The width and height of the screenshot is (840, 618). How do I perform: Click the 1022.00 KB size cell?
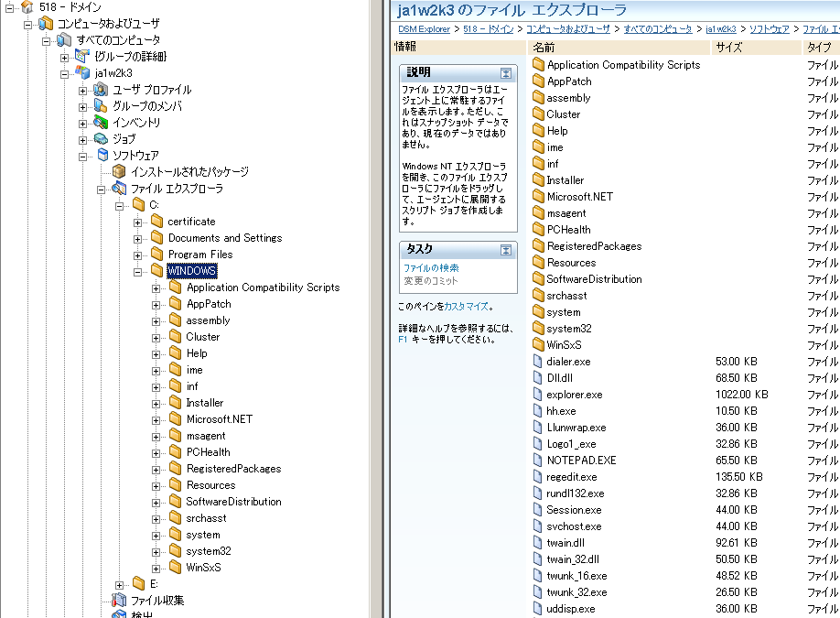pos(742,395)
